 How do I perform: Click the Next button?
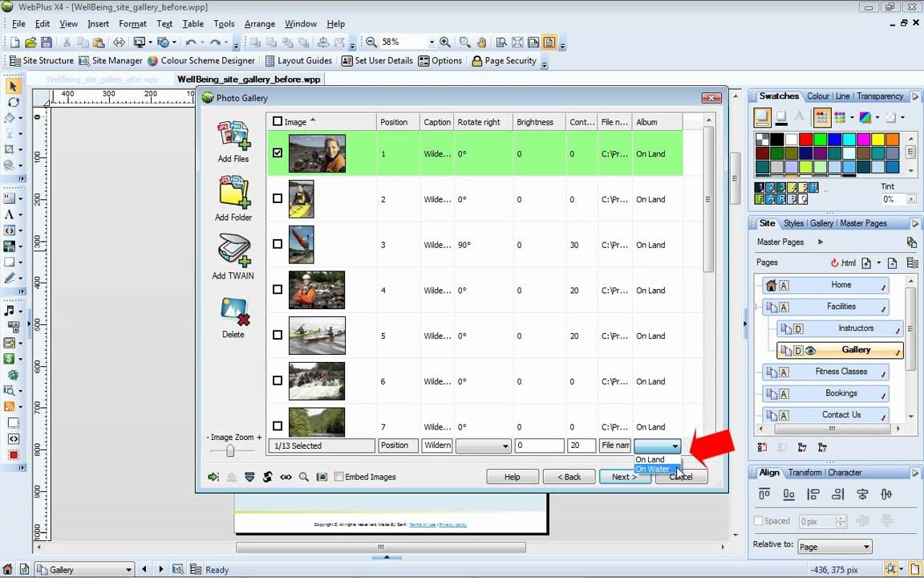(x=625, y=477)
